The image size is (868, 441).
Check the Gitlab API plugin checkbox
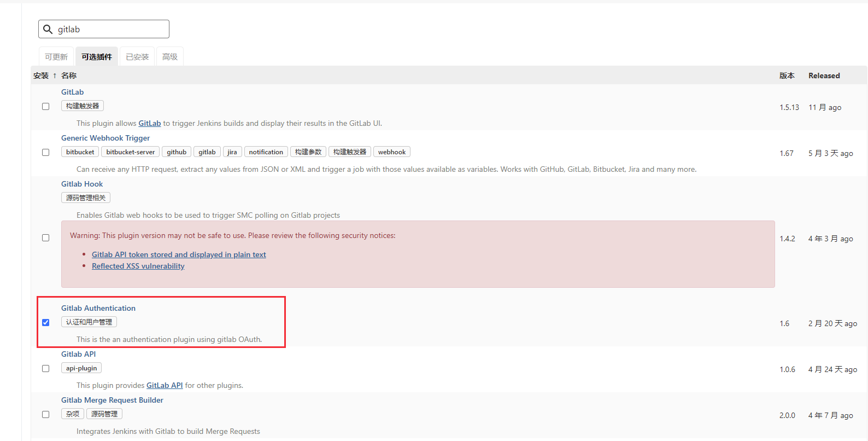(x=46, y=369)
